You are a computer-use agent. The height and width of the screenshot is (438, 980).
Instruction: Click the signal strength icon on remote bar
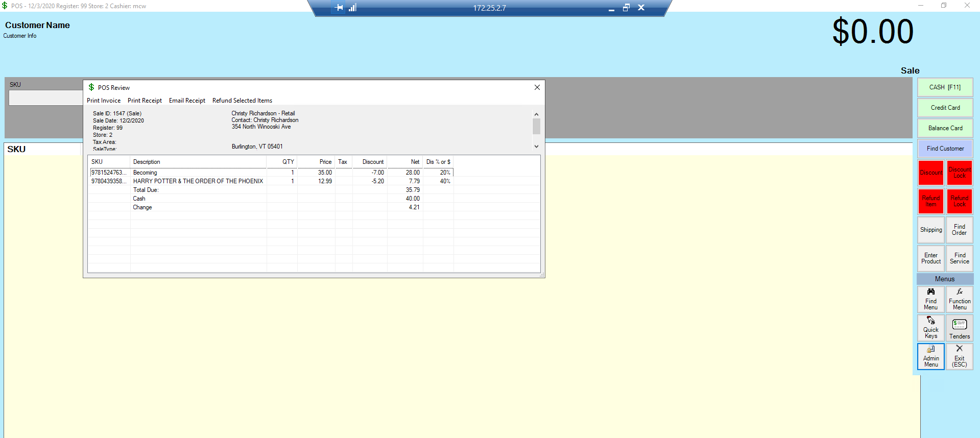[352, 8]
